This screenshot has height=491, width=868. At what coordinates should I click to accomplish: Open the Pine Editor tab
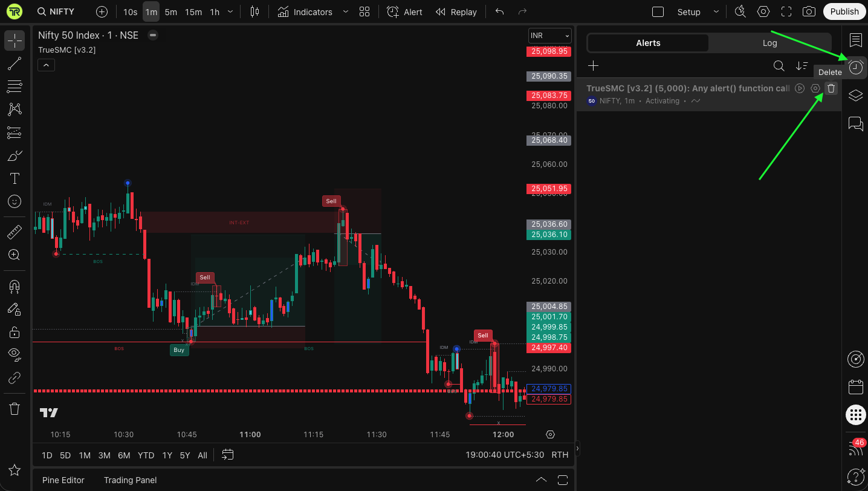[63, 480]
